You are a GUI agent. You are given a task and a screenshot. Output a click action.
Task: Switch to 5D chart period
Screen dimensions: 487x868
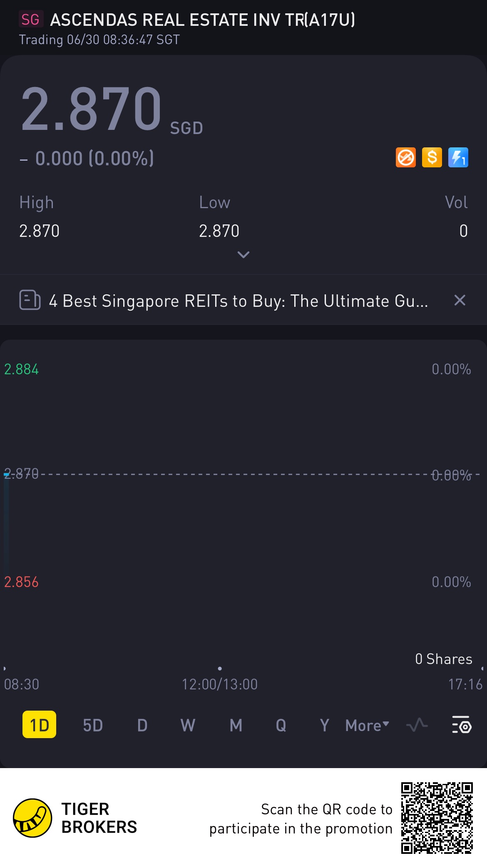tap(93, 725)
